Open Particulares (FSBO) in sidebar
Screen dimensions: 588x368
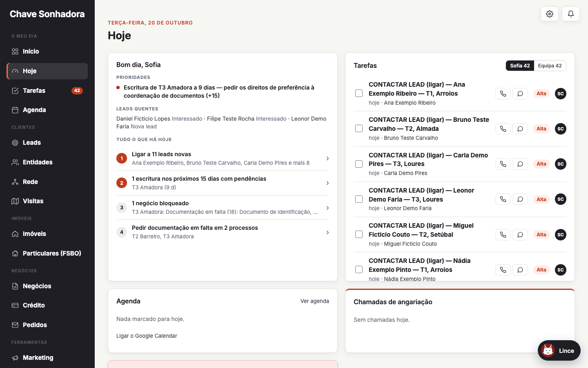coord(47,254)
